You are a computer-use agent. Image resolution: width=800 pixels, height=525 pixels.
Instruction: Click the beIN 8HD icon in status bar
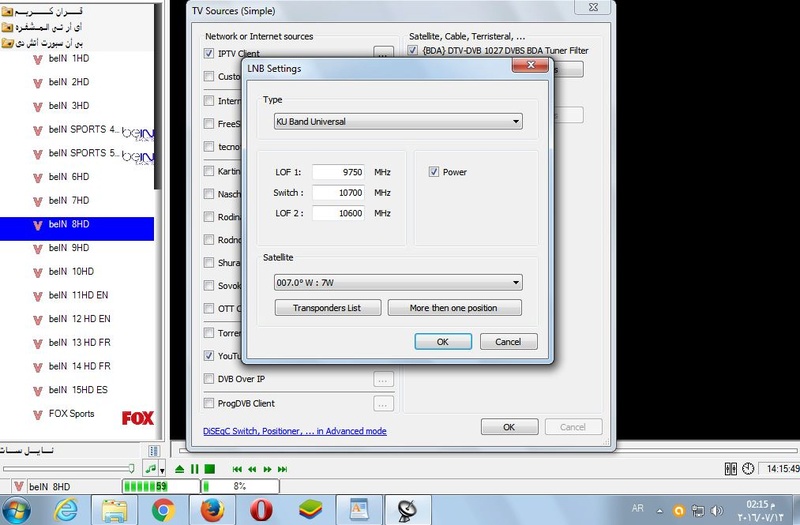18,486
